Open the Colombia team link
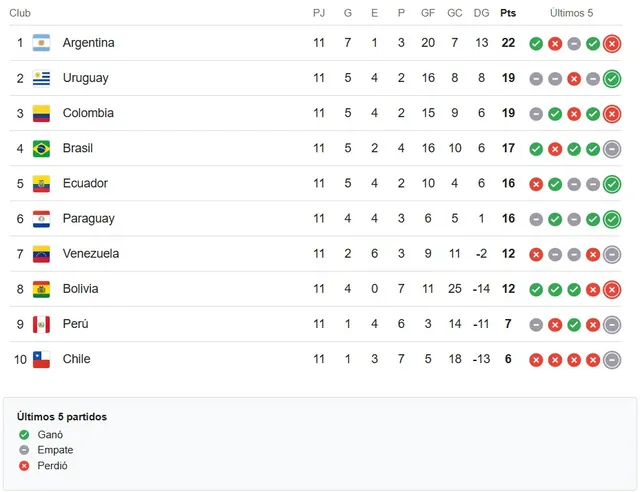This screenshot has width=640, height=492. 88,113
